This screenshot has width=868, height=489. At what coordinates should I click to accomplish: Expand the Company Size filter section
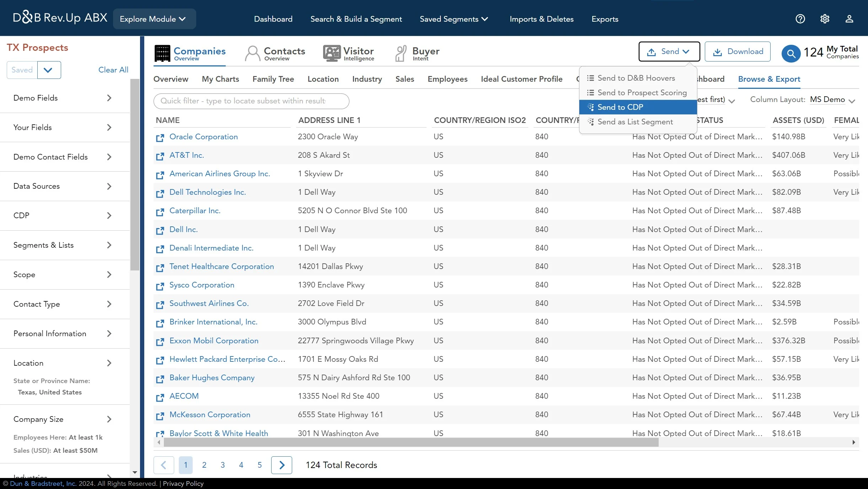click(65, 419)
